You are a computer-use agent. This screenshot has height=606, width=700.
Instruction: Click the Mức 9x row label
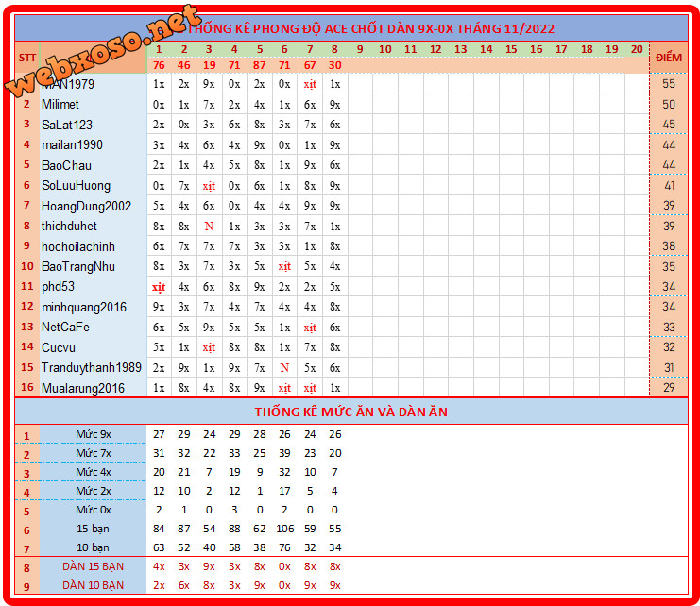click(94, 434)
